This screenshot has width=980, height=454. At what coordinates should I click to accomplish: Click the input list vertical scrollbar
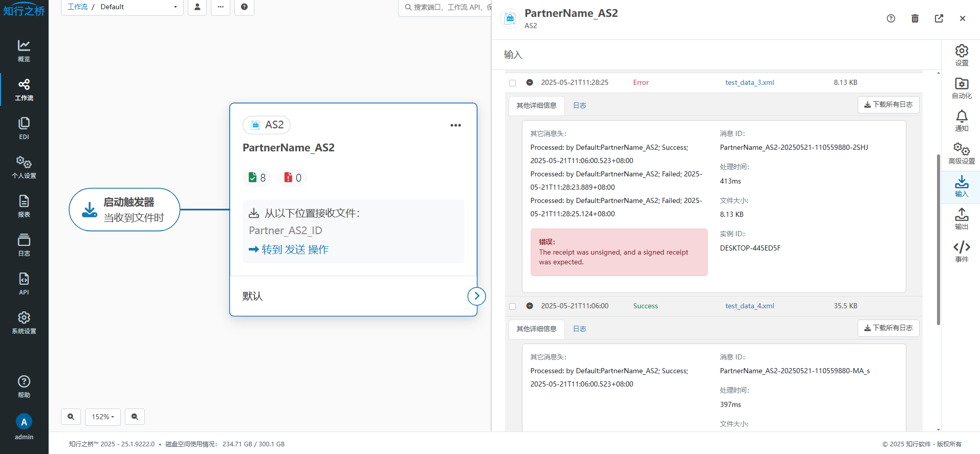click(x=938, y=239)
